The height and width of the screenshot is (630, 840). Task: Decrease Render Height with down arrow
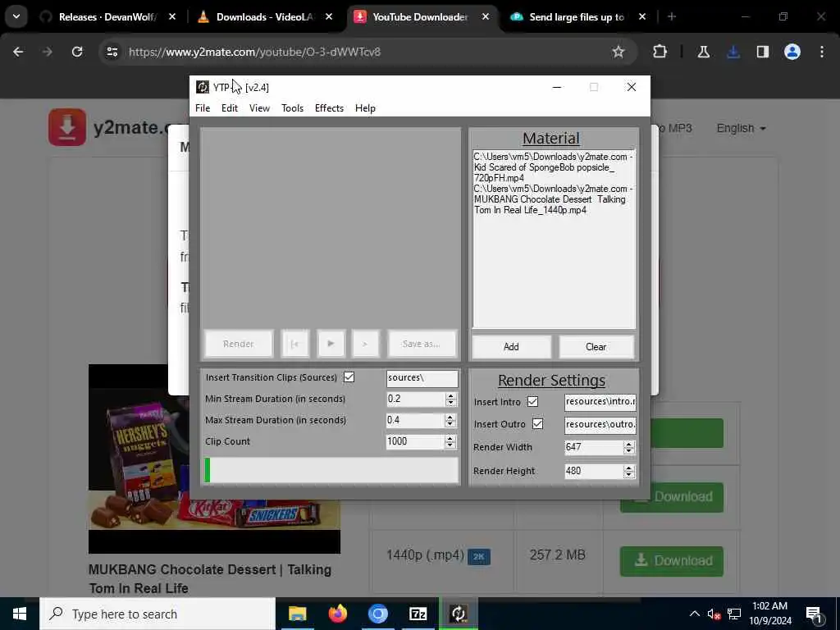click(x=629, y=475)
